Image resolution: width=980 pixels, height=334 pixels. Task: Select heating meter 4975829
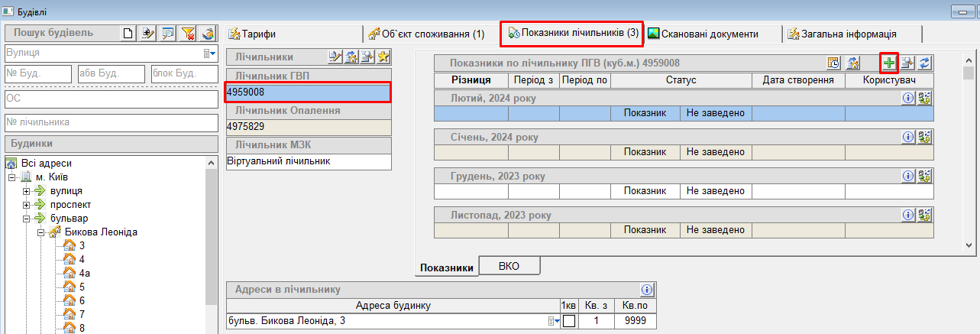click(x=308, y=127)
